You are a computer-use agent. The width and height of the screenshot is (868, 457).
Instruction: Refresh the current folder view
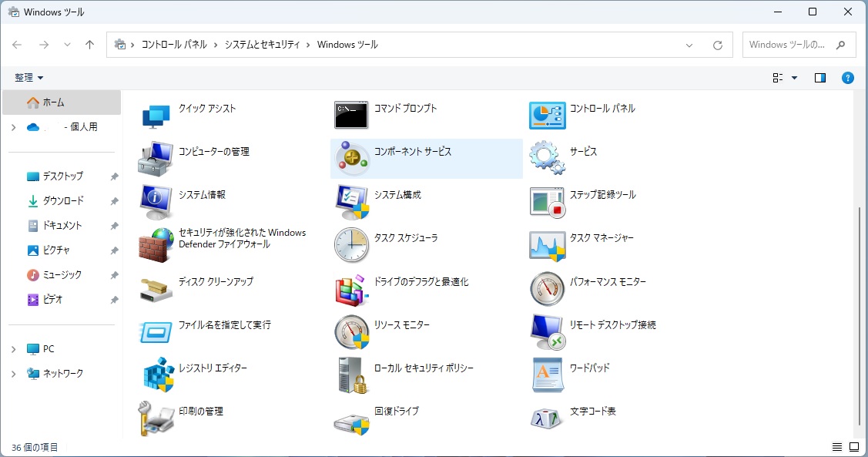coord(718,45)
